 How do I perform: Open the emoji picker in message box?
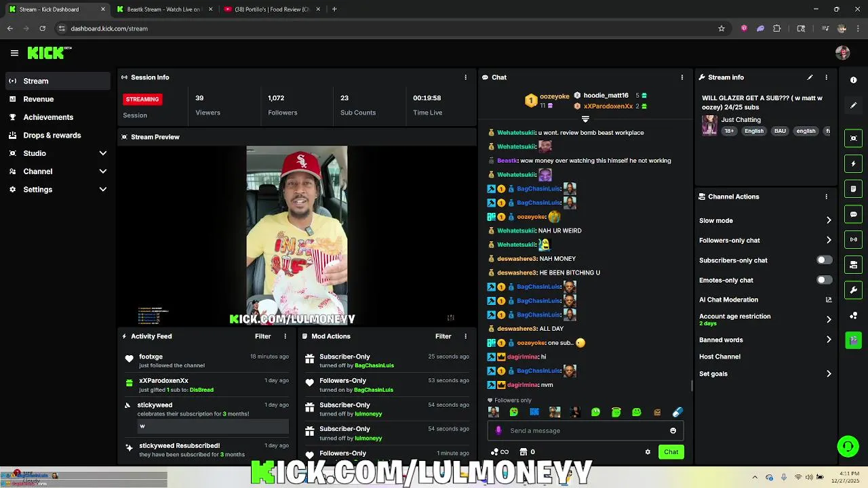673,430
